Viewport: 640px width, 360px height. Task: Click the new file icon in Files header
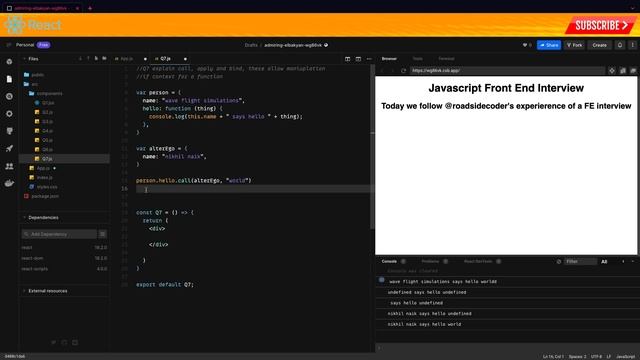click(x=96, y=59)
